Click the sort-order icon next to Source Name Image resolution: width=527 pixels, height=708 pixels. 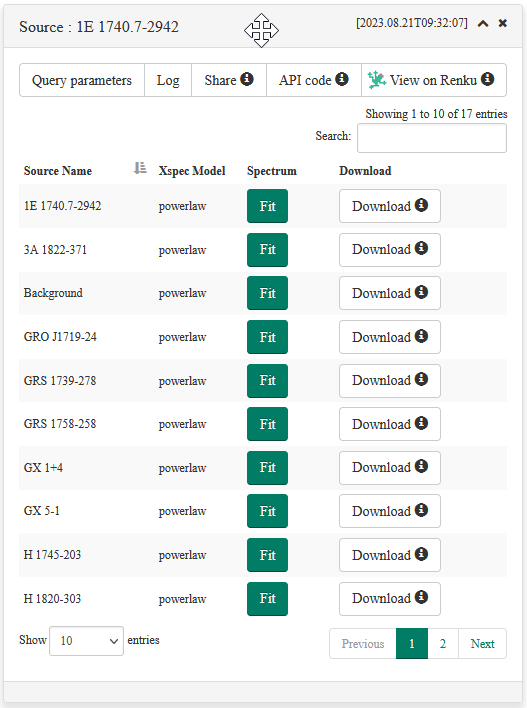tap(140, 168)
